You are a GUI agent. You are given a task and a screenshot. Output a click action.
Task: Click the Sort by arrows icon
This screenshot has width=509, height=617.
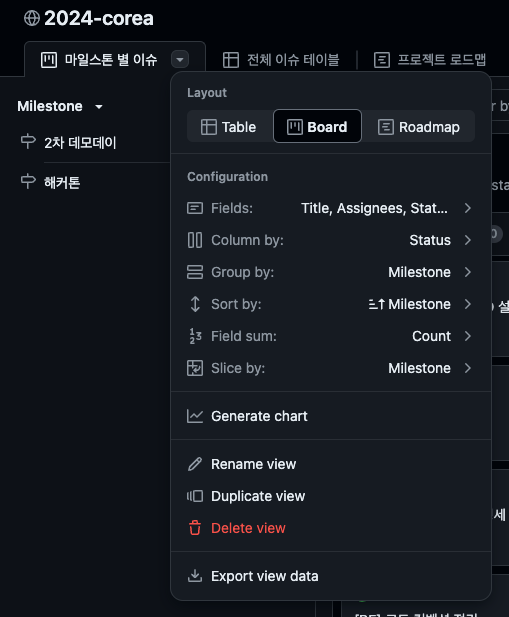(x=195, y=304)
